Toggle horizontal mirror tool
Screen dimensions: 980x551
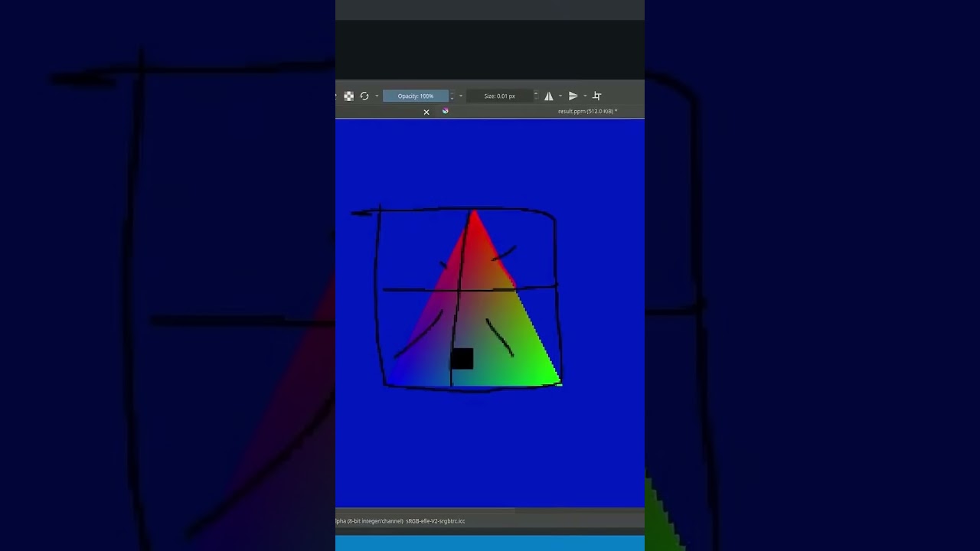(549, 96)
